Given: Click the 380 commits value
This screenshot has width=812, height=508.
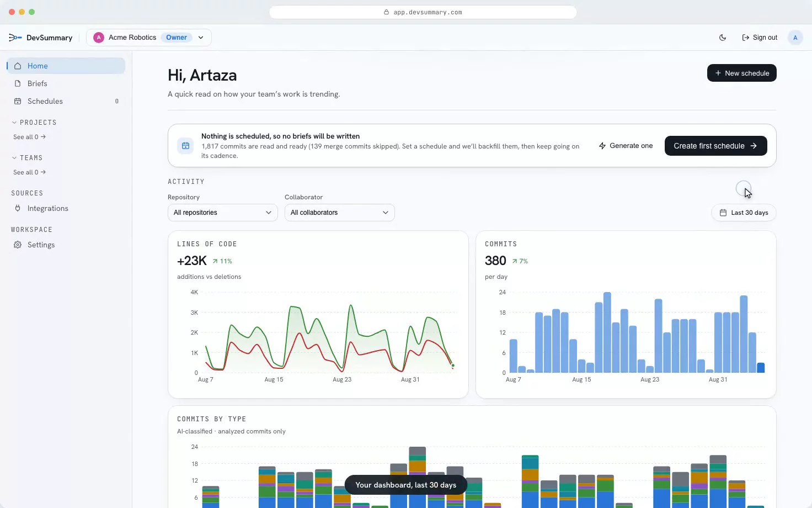Looking at the screenshot, I should coord(495,261).
